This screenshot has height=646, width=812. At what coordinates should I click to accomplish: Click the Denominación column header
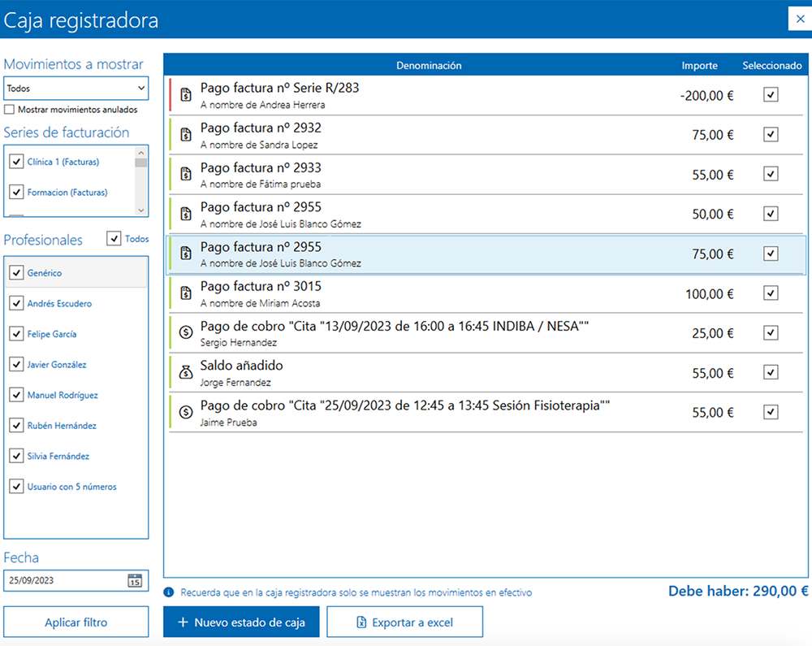point(429,65)
